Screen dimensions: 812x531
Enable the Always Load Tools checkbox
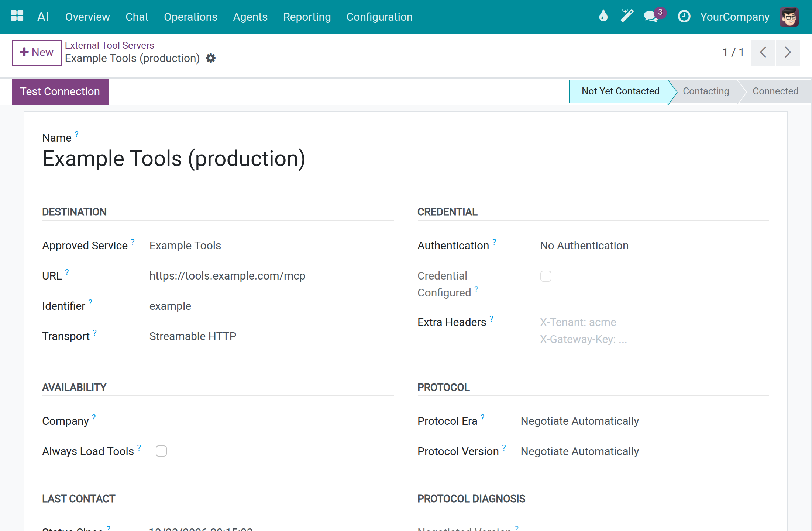click(161, 451)
